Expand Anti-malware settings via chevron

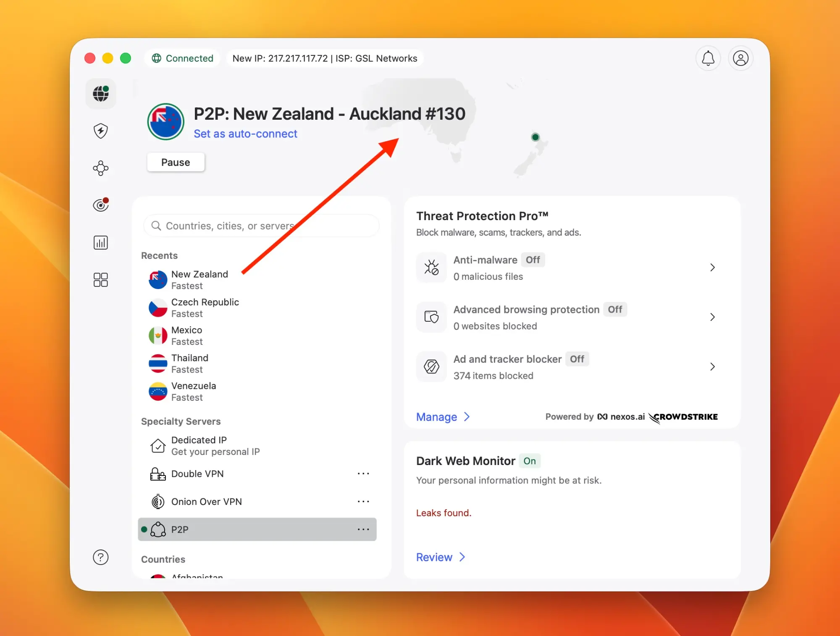(x=712, y=268)
